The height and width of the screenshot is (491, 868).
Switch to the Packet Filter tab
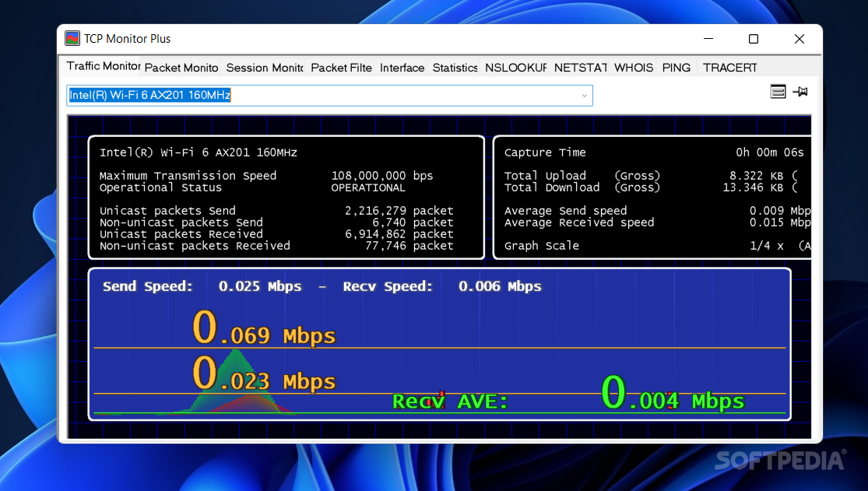[341, 68]
